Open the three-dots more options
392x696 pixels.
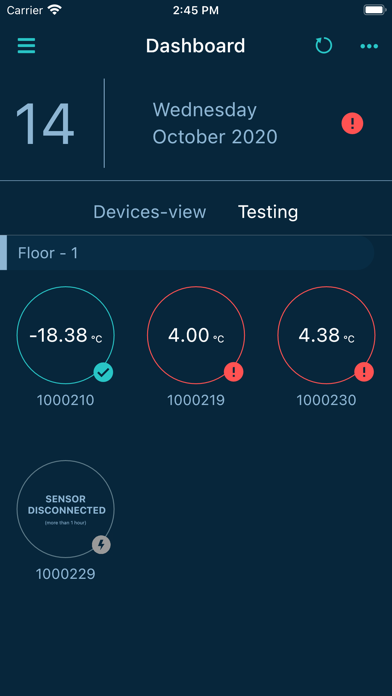[369, 46]
